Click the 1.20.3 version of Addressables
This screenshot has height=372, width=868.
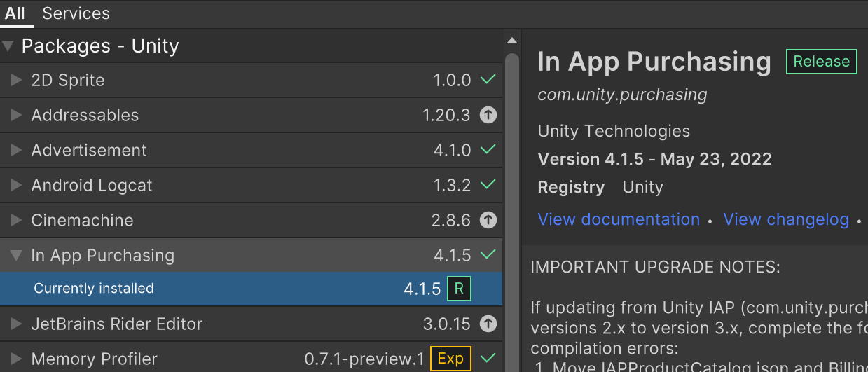446,116
